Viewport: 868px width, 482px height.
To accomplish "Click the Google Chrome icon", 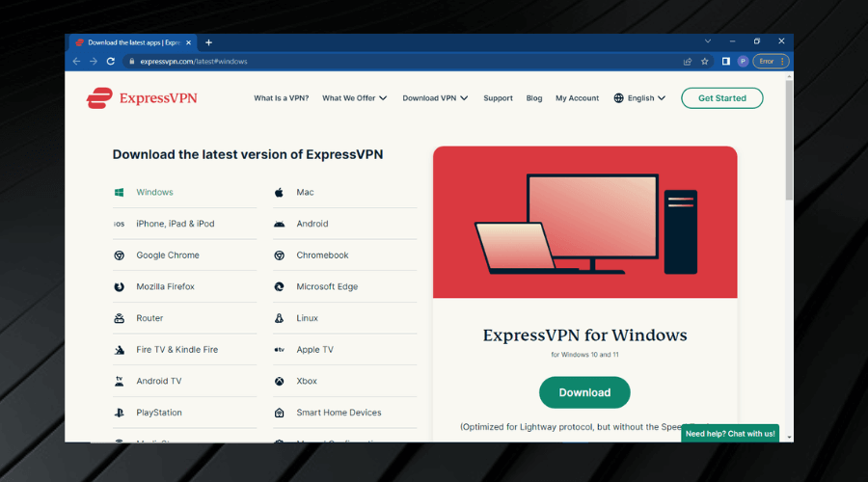I will tap(119, 255).
